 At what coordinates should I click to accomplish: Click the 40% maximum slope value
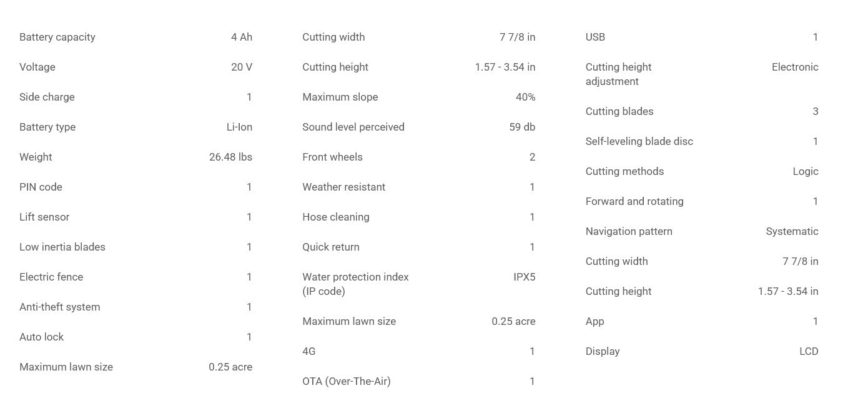[x=526, y=97]
